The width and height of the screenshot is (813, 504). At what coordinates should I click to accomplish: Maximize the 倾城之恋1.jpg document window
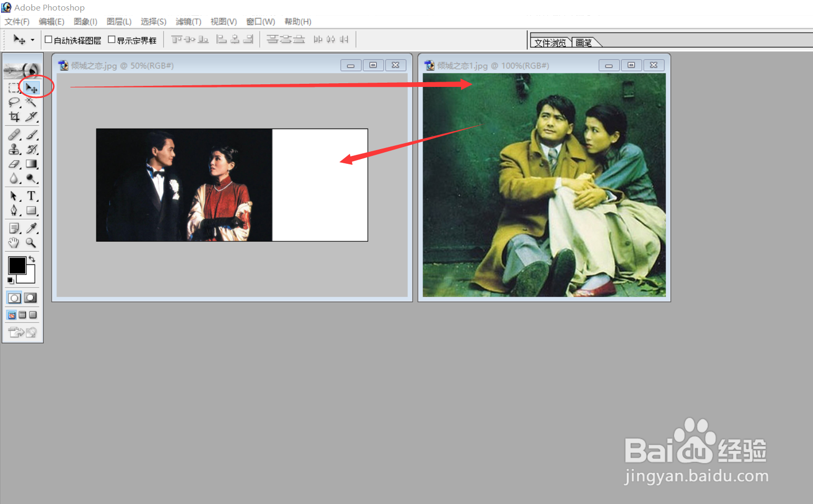coord(631,65)
